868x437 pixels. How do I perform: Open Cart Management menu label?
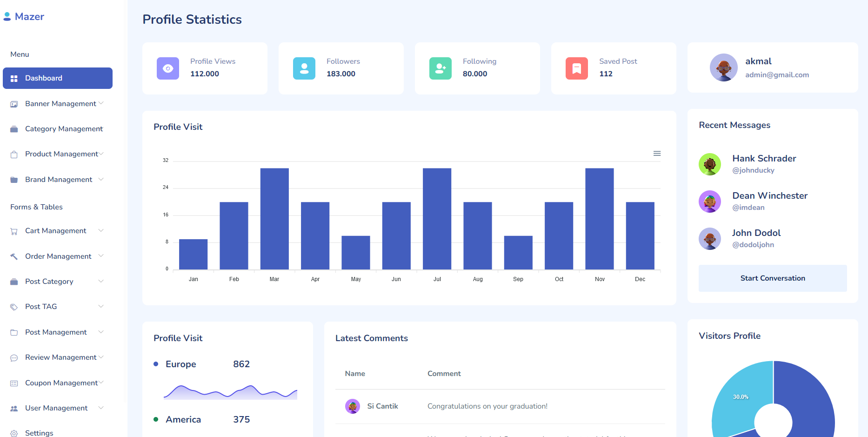pyautogui.click(x=56, y=231)
